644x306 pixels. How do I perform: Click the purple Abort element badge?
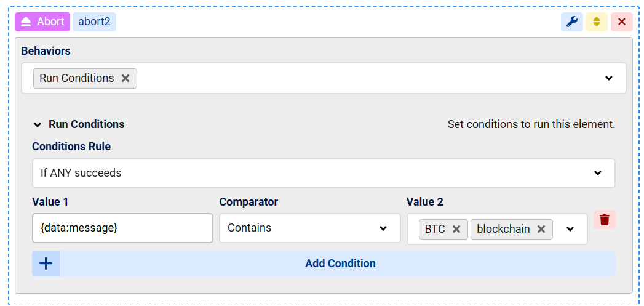(42, 22)
